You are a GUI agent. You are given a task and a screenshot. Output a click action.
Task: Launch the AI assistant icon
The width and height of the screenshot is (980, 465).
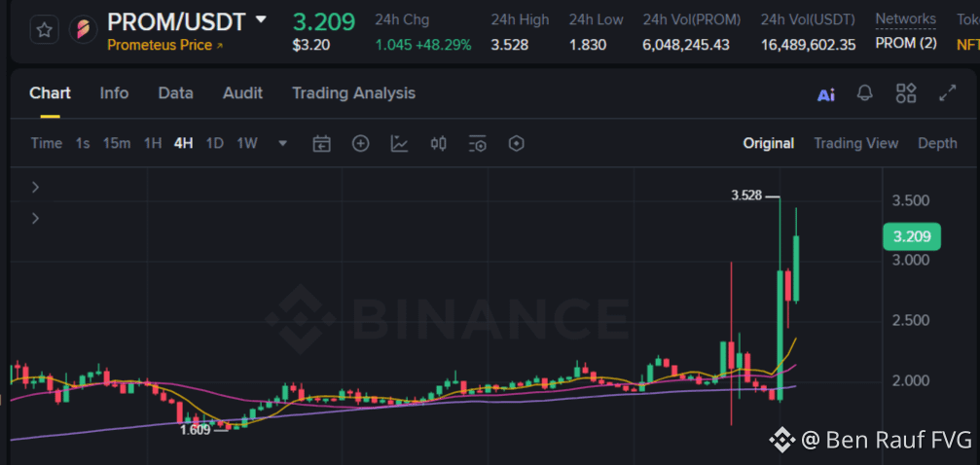coord(826,94)
